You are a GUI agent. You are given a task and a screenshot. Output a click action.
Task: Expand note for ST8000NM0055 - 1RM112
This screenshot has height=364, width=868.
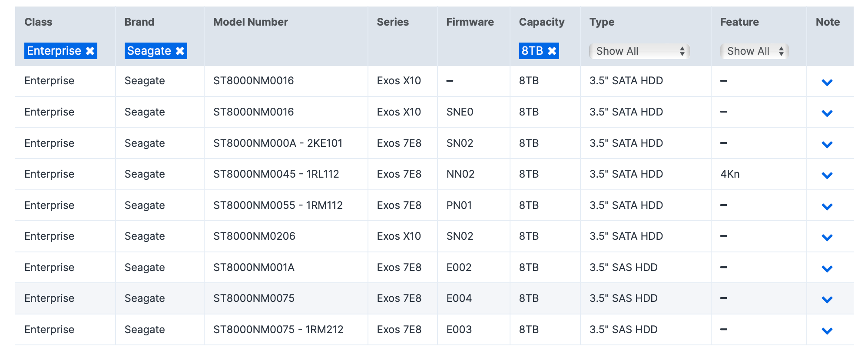click(x=827, y=206)
